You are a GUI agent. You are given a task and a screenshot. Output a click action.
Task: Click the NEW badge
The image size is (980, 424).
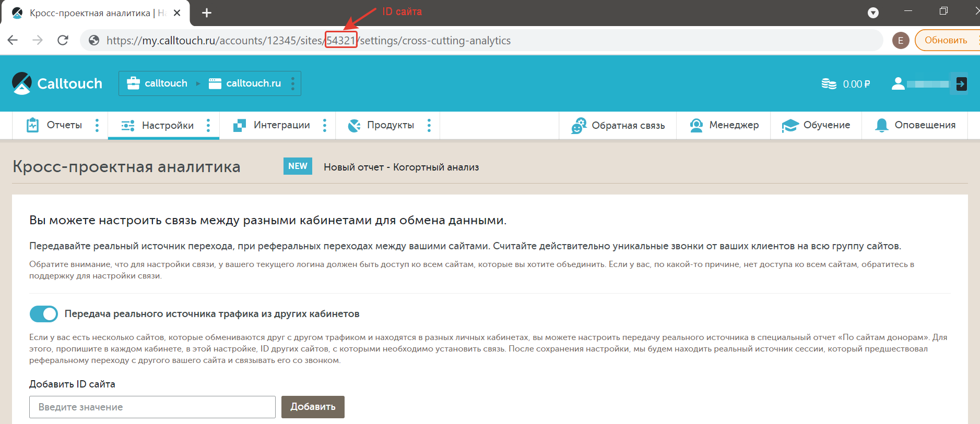pyautogui.click(x=298, y=166)
